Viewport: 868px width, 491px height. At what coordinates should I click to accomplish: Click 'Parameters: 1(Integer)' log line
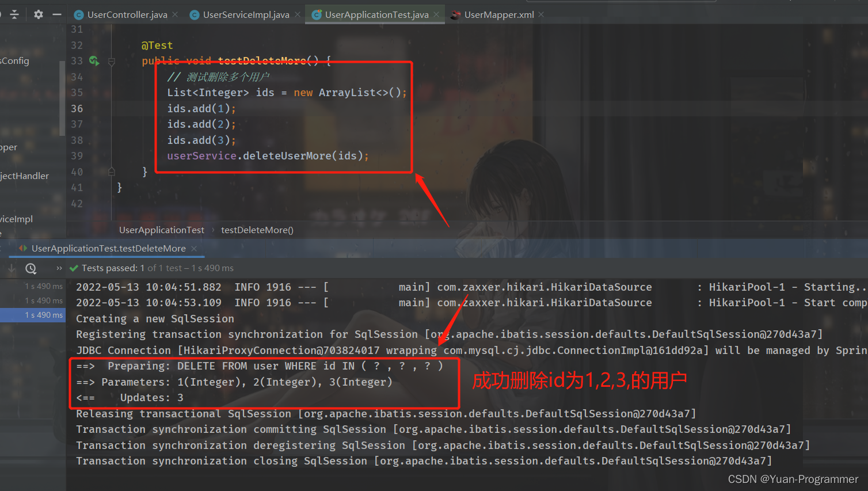point(234,382)
